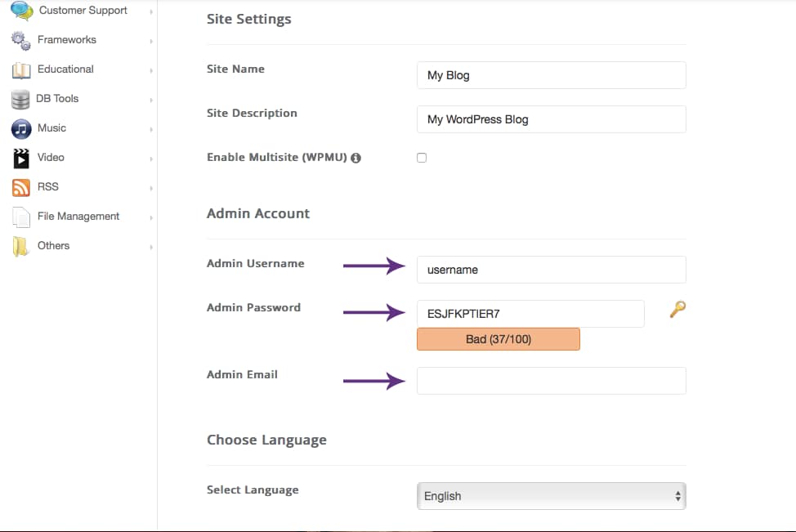Open the Select Language dropdown

tap(551, 496)
